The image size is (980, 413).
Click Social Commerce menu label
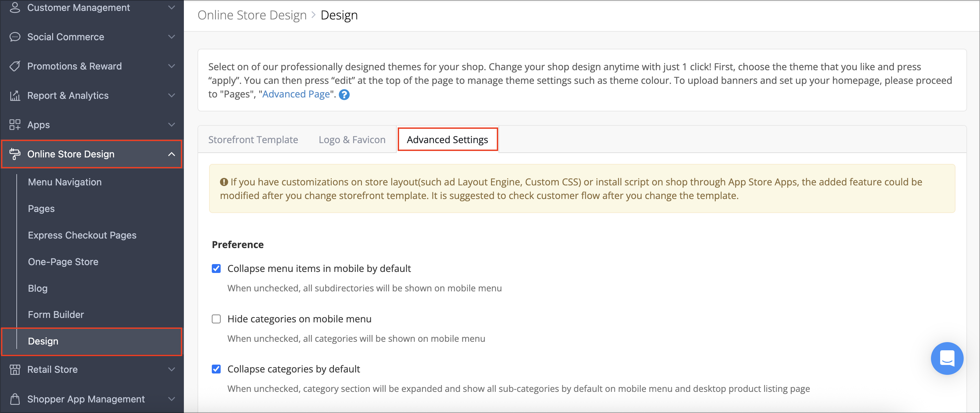pyautogui.click(x=65, y=37)
